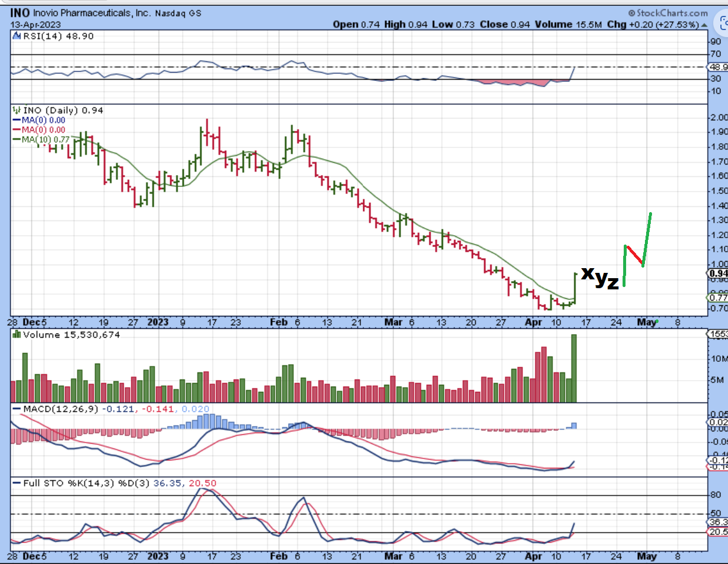Click the tallest green volume bar at far right
The width and height of the screenshot is (728, 564).
click(574, 368)
